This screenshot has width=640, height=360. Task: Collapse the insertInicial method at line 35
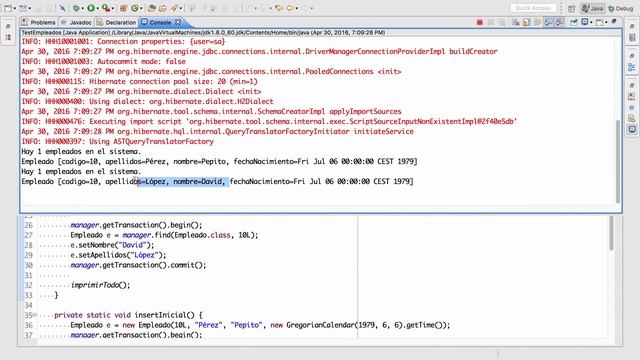(35, 315)
